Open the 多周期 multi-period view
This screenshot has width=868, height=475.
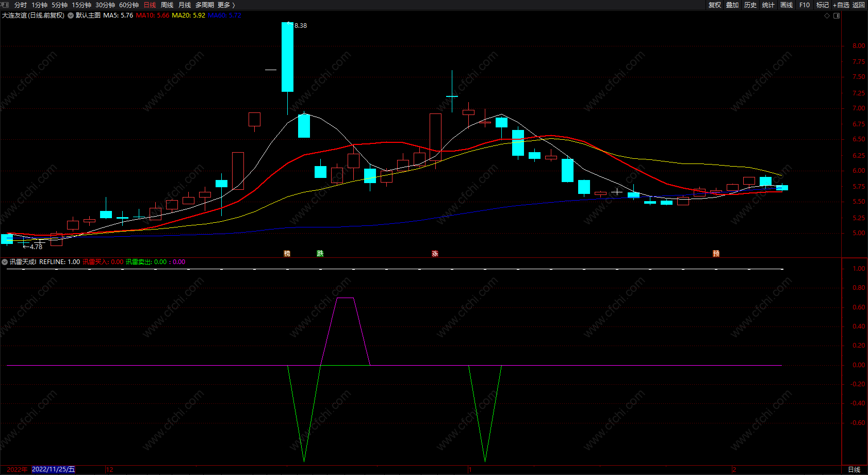[205, 5]
